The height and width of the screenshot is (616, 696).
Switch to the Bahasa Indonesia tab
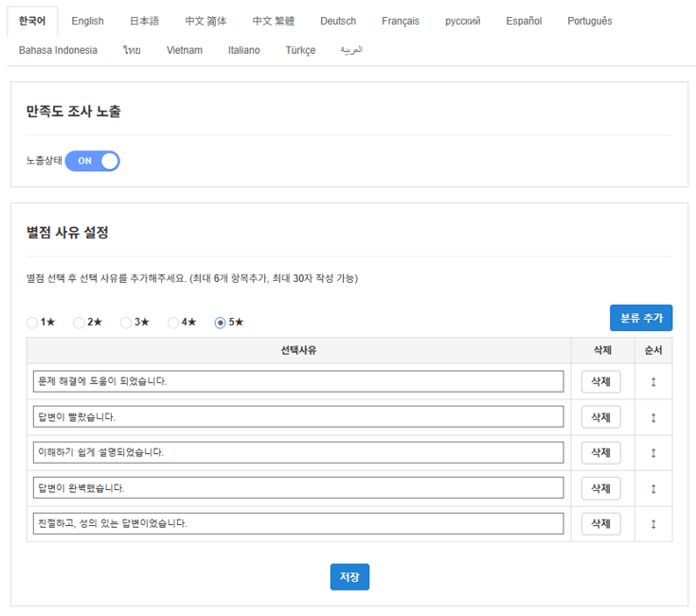pyautogui.click(x=58, y=50)
